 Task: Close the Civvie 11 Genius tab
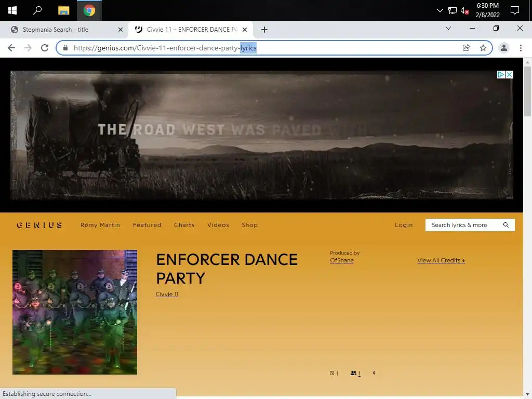point(245,30)
